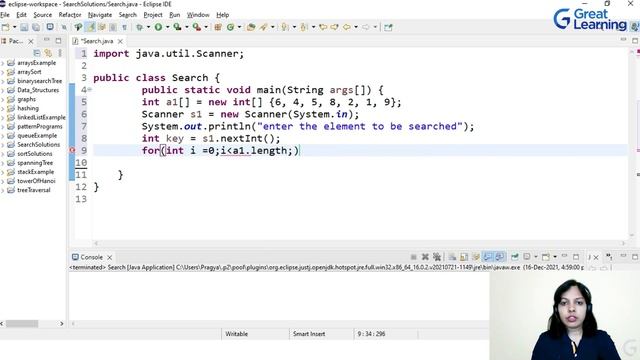
Task: Select the stackExample project
Action: [x=35, y=172]
